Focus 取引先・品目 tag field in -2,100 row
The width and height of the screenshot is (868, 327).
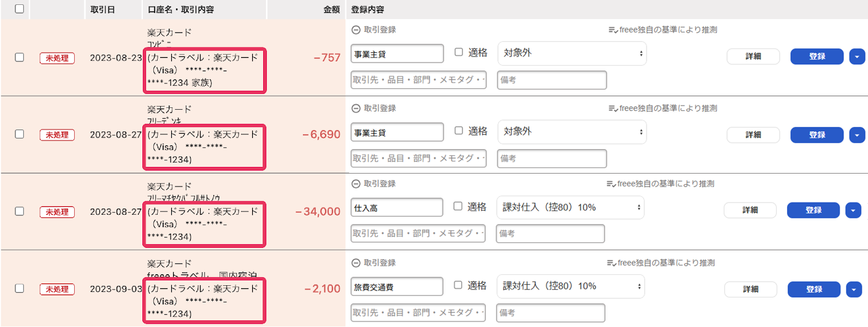point(418,313)
